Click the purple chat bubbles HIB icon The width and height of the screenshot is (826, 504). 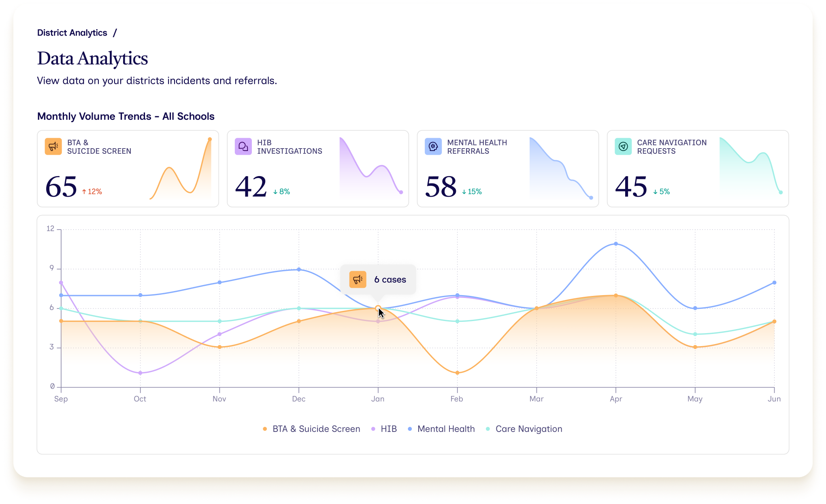pos(243,147)
